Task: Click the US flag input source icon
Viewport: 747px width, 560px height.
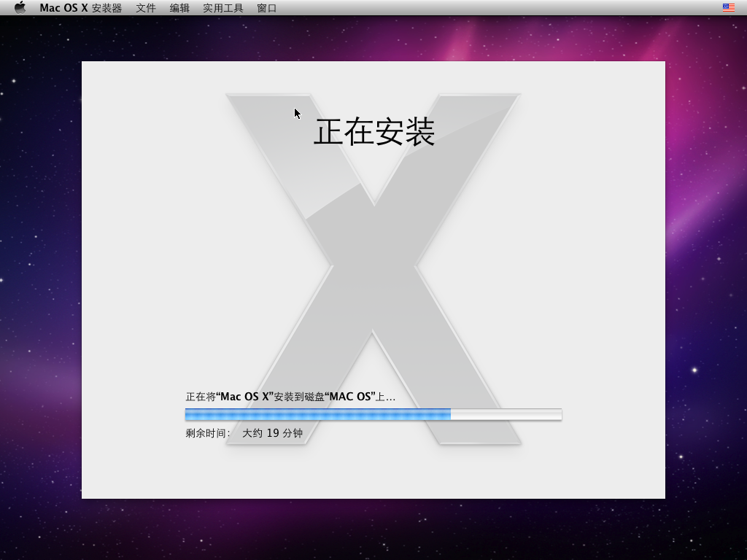Action: click(x=729, y=7)
